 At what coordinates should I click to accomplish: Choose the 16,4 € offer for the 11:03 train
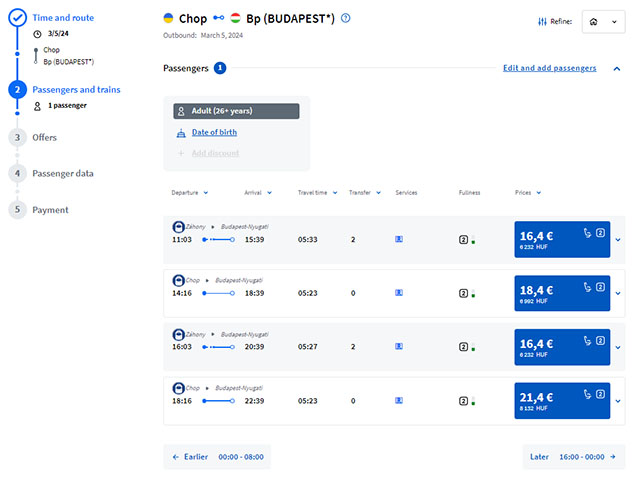pyautogui.click(x=562, y=240)
